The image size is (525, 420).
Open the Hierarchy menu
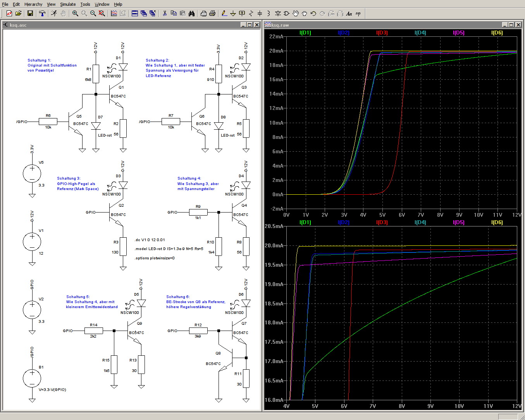point(33,4)
